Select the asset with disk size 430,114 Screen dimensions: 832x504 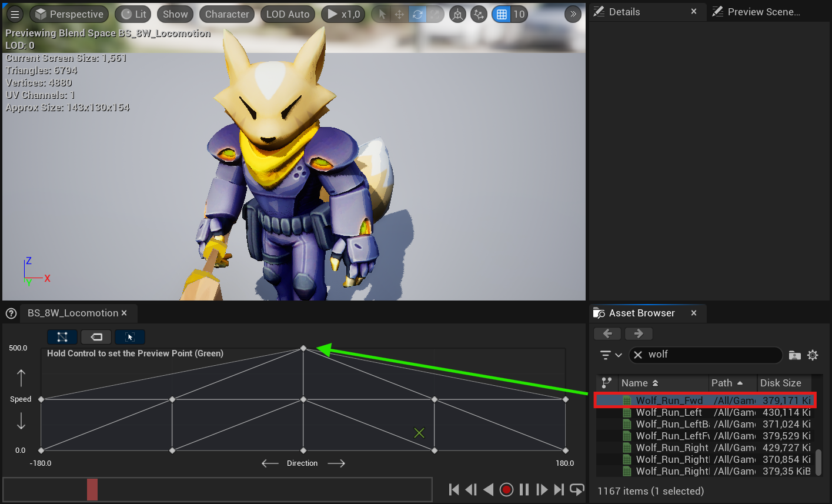[x=705, y=412]
